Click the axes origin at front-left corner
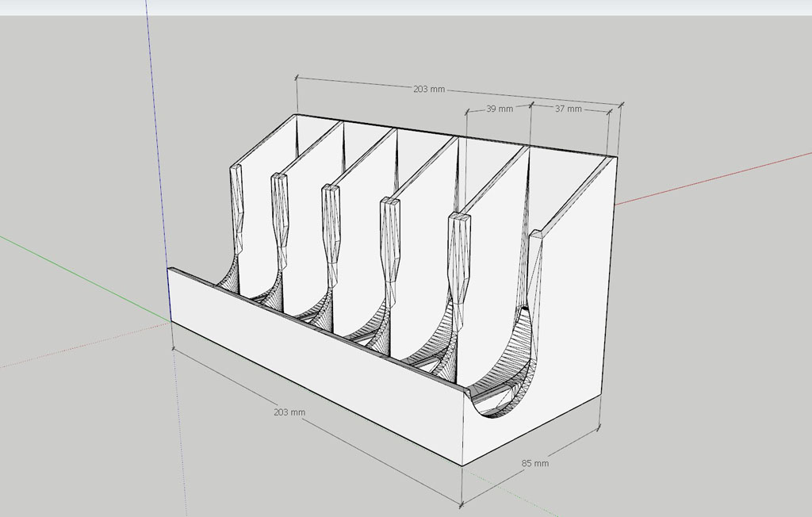Viewport: 812px width, 517px height. point(172,320)
